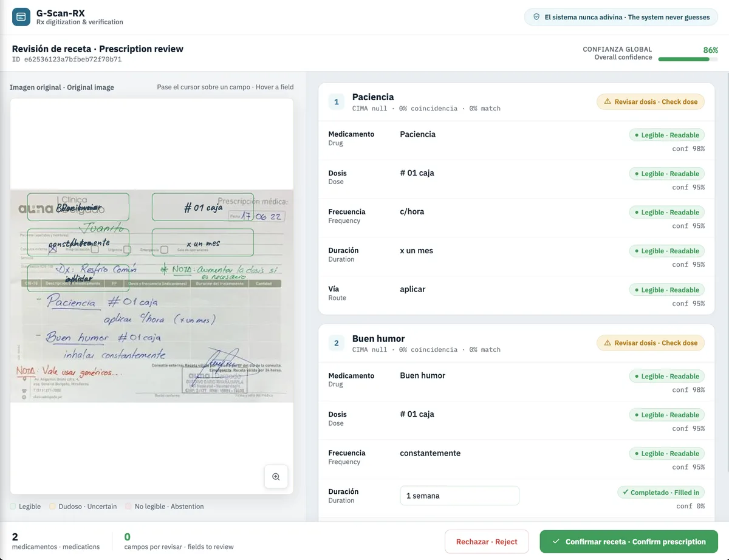The width and height of the screenshot is (729, 560).
Task: Click the "Pase el cursor sobre un campo" hint
Action: click(x=225, y=87)
